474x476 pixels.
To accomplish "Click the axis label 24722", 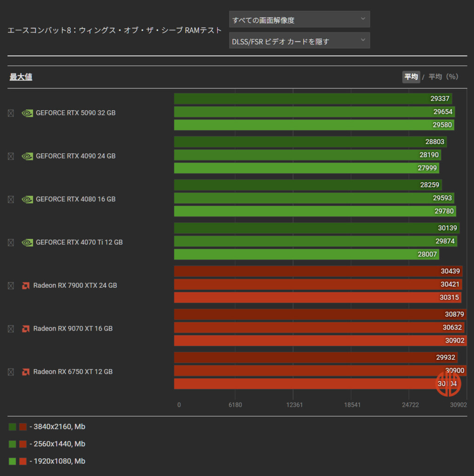I will pyautogui.click(x=410, y=405).
